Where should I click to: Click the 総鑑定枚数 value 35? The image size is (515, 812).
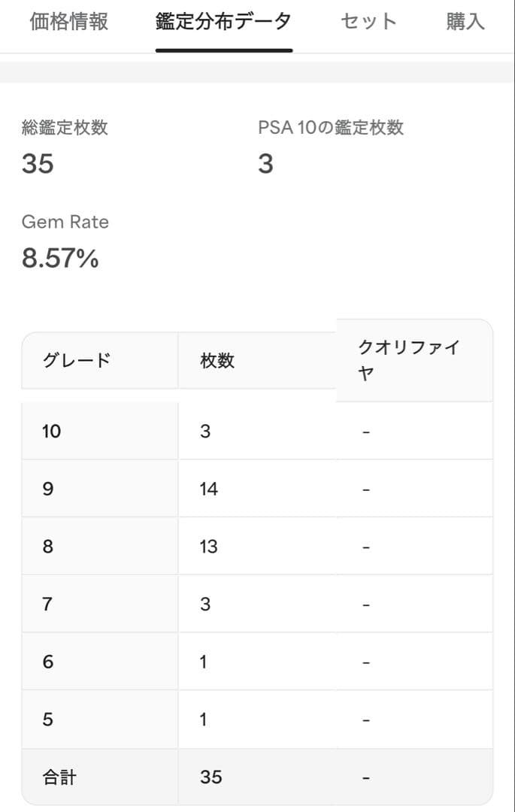38,163
